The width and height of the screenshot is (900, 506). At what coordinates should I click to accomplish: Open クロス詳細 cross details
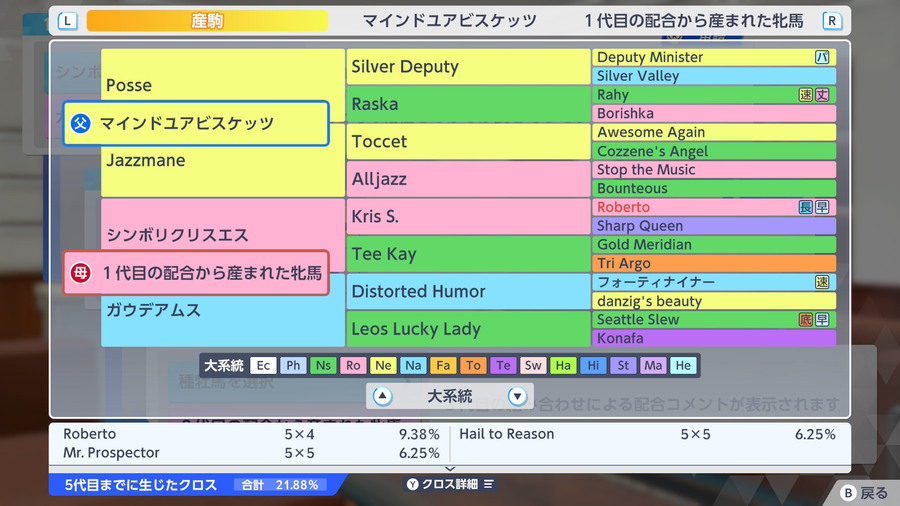(x=450, y=484)
